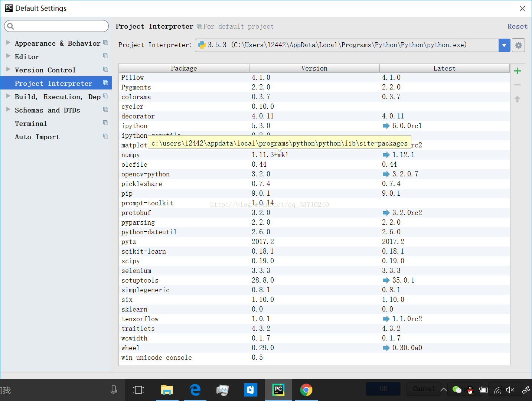The height and width of the screenshot is (401, 532).
Task: Click the Reset link
Action: (518, 26)
